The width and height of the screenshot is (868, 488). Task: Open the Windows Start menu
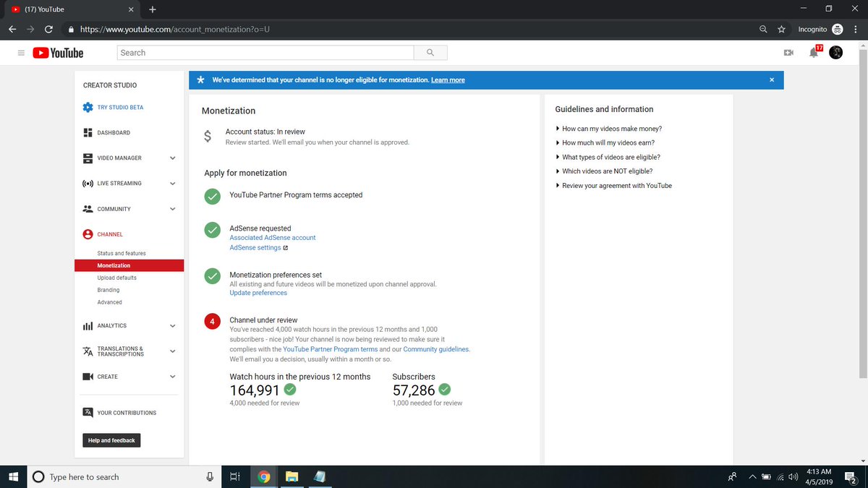coord(13,476)
